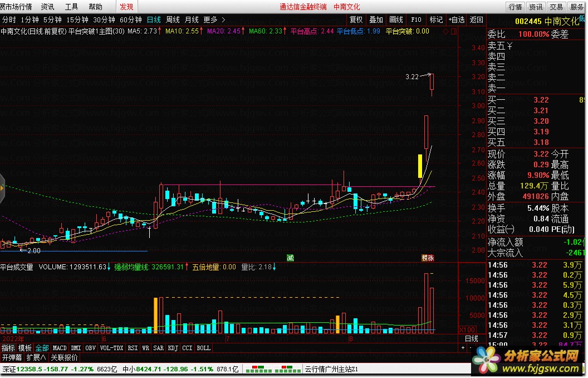
Task: Click the 楼涨 marker at the chart bottom
Action: (x=428, y=258)
